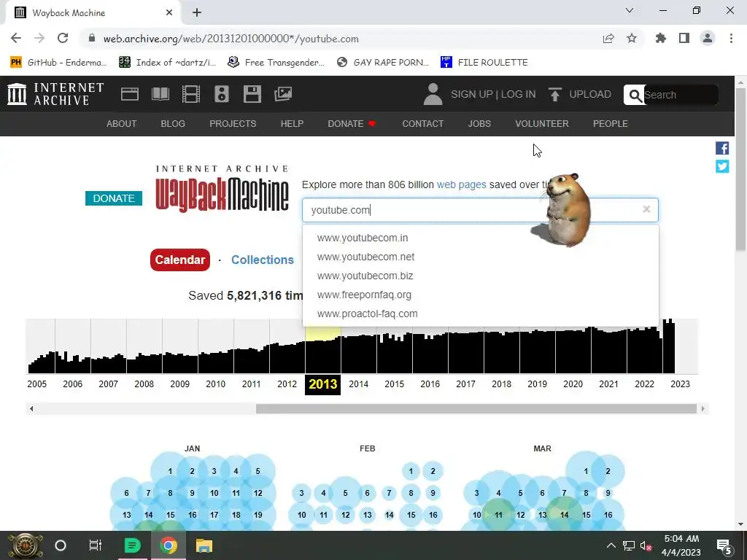Bookmark this page with star icon
Screen dimensions: 747x560
pyautogui.click(x=632, y=38)
